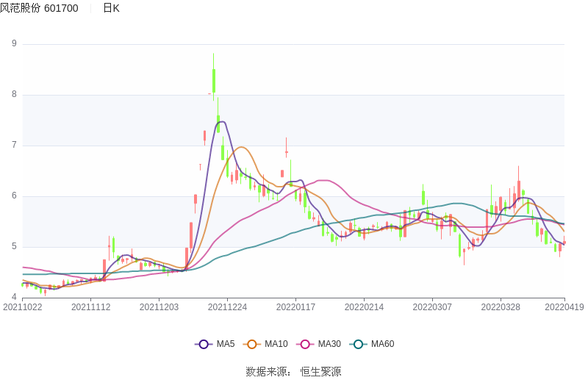The width and height of the screenshot is (588, 380).
Task: Toggle the MA10 series via its text label
Action: click(x=276, y=344)
